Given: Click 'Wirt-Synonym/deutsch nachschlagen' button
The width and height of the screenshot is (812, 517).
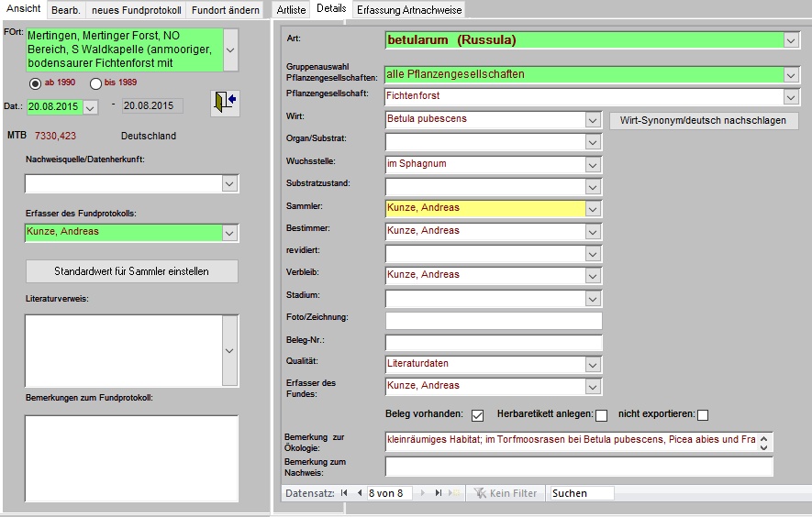Looking at the screenshot, I should tap(703, 120).
